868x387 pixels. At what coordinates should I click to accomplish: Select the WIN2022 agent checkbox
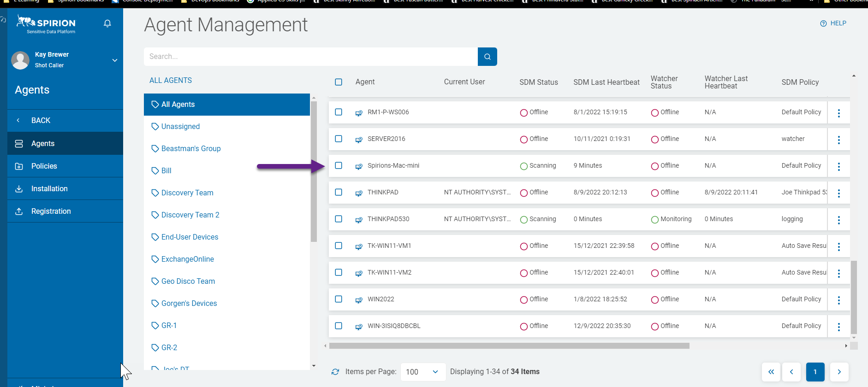click(x=339, y=299)
